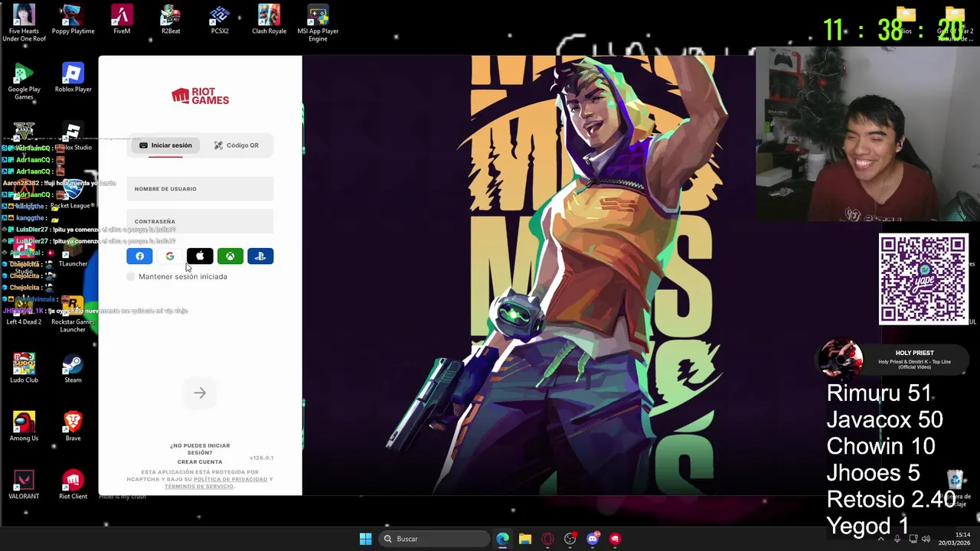
Task: Select Roblox Player desktop icon
Action: pos(73,78)
